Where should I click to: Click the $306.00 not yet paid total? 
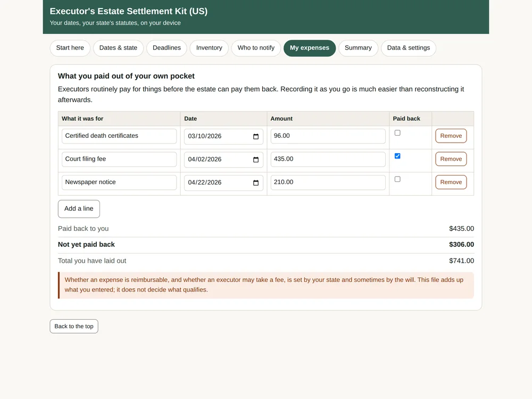click(x=461, y=245)
